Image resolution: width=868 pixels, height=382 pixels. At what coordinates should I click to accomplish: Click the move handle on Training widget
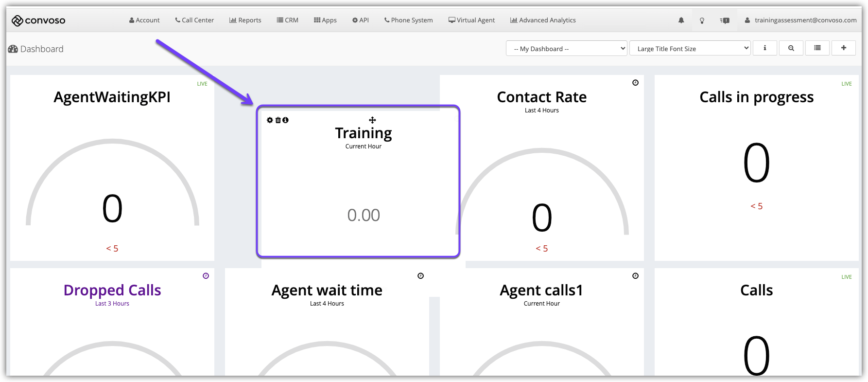[x=372, y=120]
